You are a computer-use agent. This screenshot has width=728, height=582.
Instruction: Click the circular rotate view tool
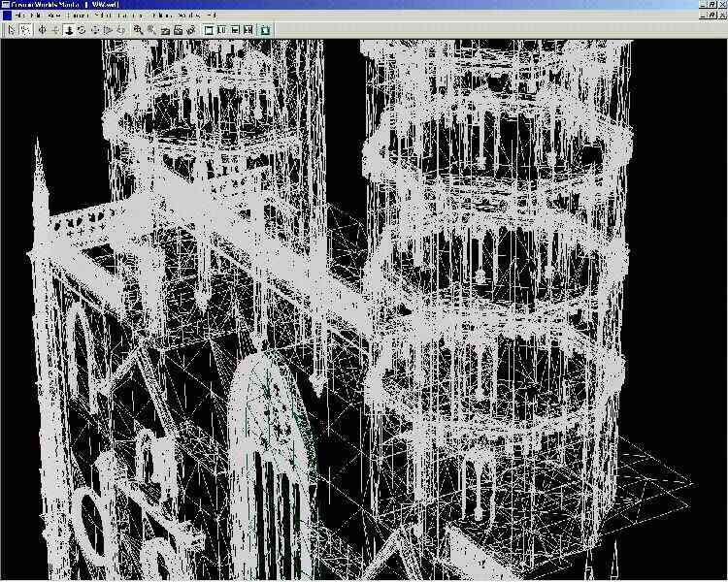(x=82, y=30)
